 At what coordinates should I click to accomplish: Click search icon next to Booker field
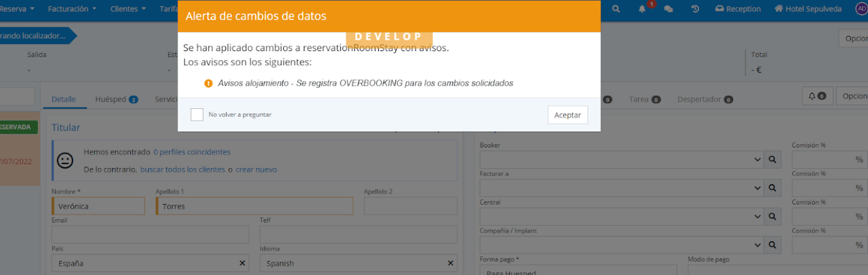point(772,159)
